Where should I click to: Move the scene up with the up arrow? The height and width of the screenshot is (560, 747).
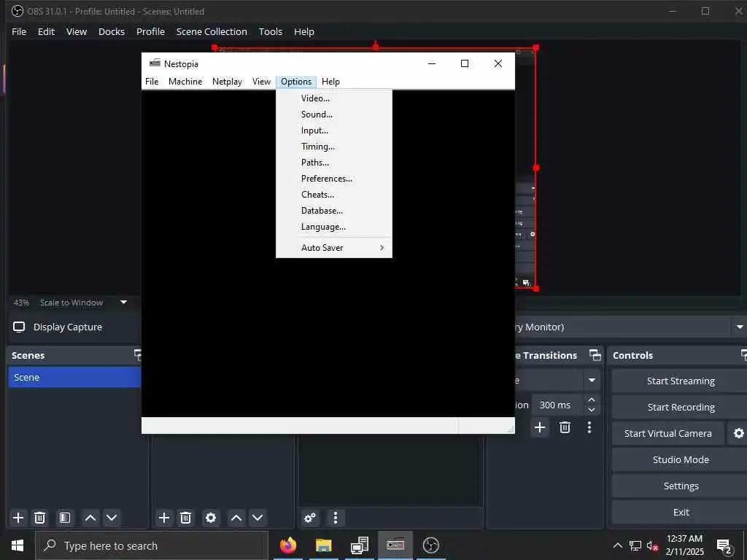[90, 518]
